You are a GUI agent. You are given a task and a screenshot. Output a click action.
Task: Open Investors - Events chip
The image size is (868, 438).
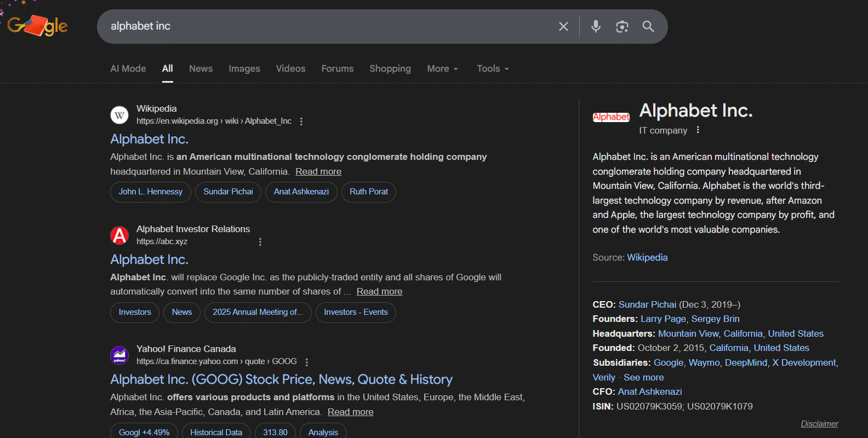356,313
